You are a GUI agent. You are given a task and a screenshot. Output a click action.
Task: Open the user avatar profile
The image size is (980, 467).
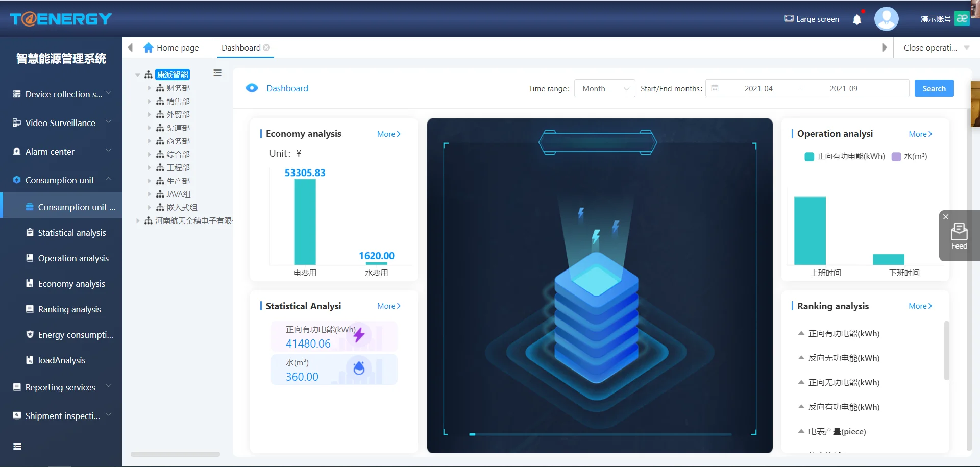point(886,19)
